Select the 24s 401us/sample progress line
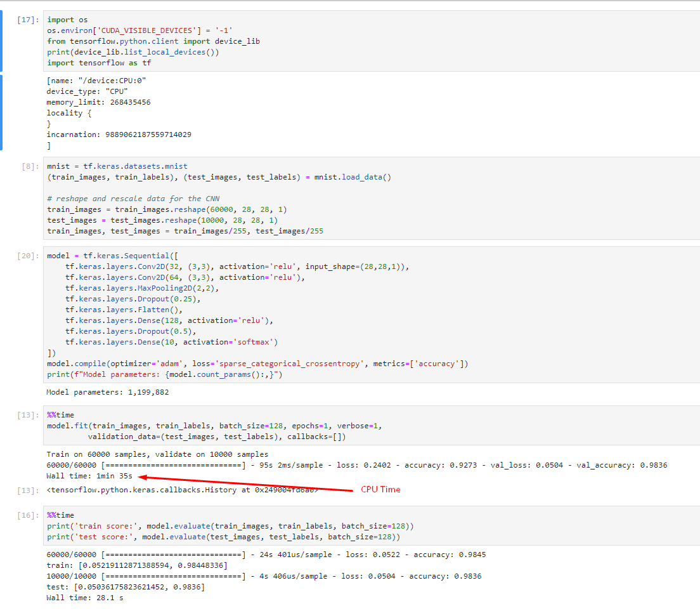 [x=266, y=555]
